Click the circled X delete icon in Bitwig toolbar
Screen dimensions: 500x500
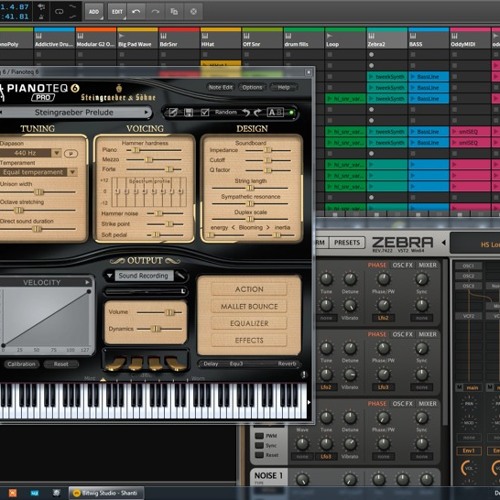(x=193, y=12)
